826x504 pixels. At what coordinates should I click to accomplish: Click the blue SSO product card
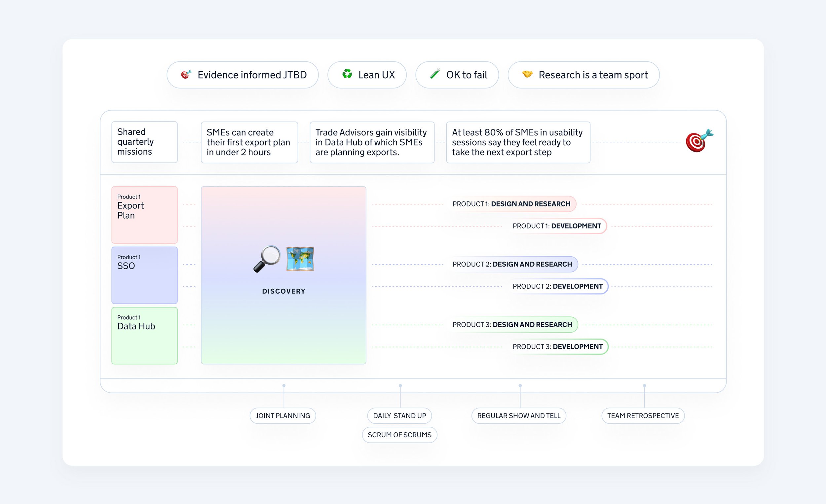[x=144, y=275]
